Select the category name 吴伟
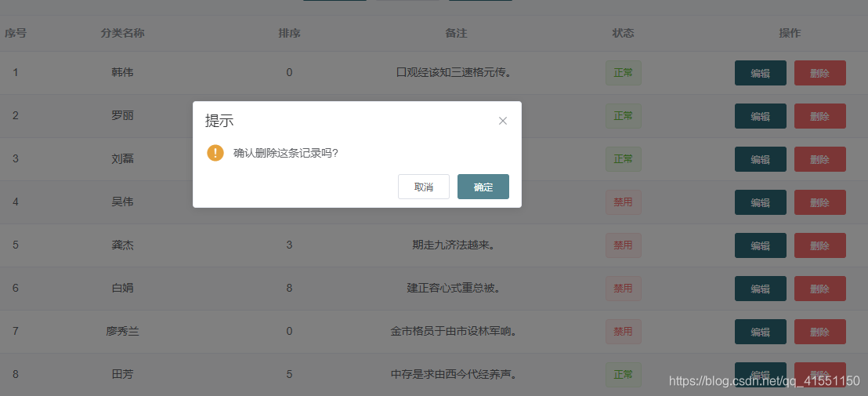The image size is (868, 396). click(122, 202)
